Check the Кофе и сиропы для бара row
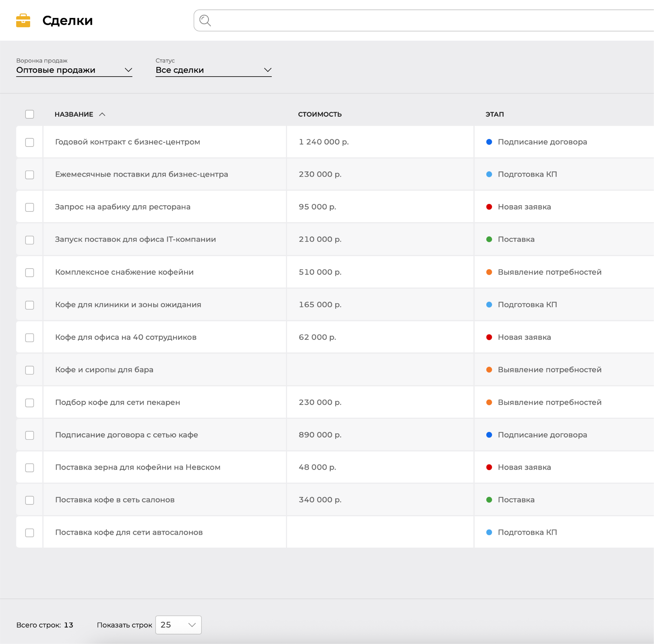The height and width of the screenshot is (644, 654). pos(30,370)
